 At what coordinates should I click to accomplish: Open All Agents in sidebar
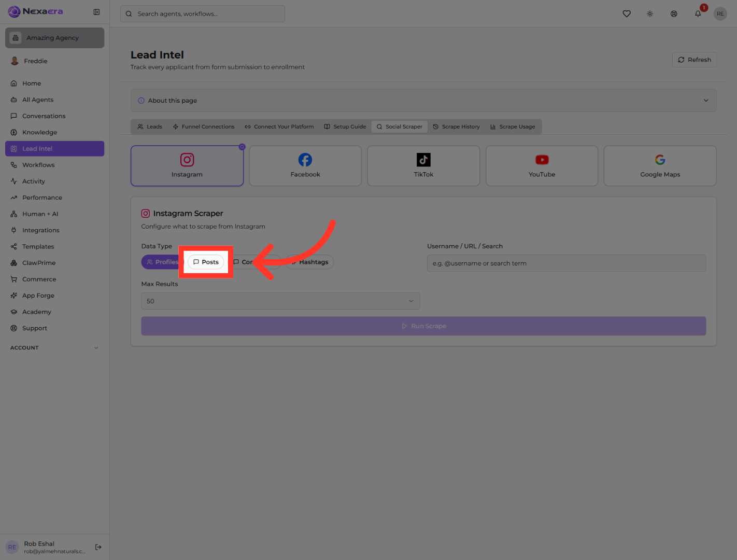tap(54, 100)
